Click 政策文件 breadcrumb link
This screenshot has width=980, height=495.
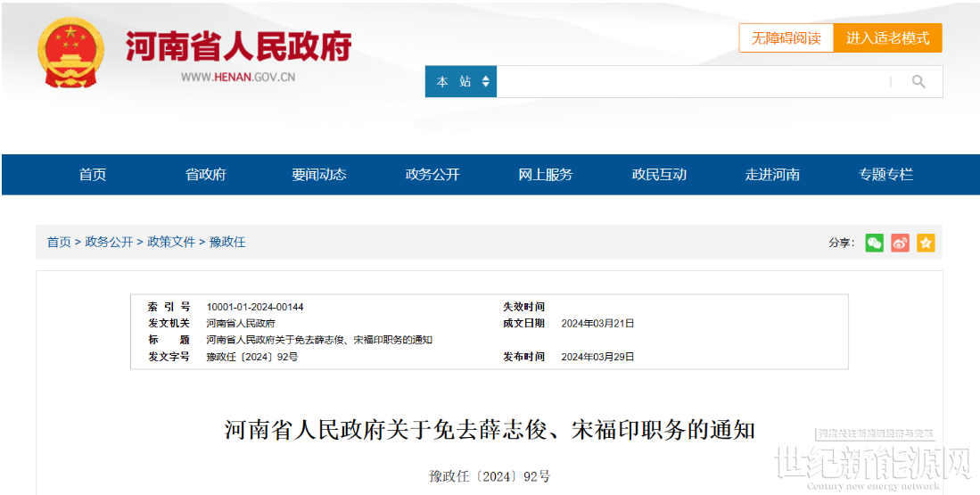pos(171,243)
